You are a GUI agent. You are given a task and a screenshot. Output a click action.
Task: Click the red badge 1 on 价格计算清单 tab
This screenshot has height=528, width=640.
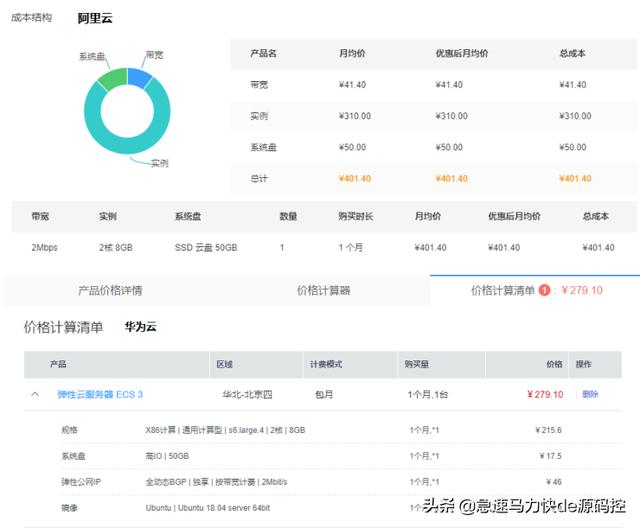click(544, 290)
